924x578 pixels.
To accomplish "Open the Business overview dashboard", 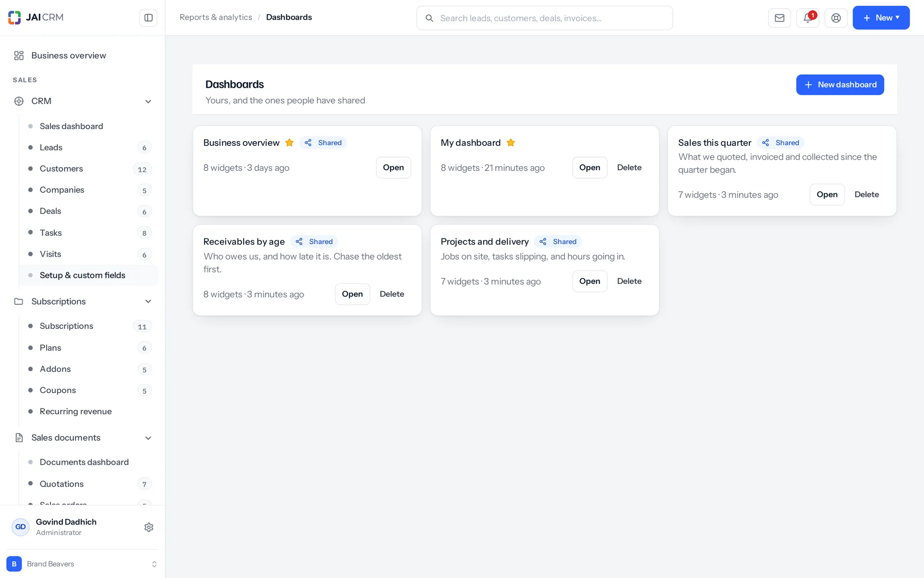I will (x=393, y=168).
